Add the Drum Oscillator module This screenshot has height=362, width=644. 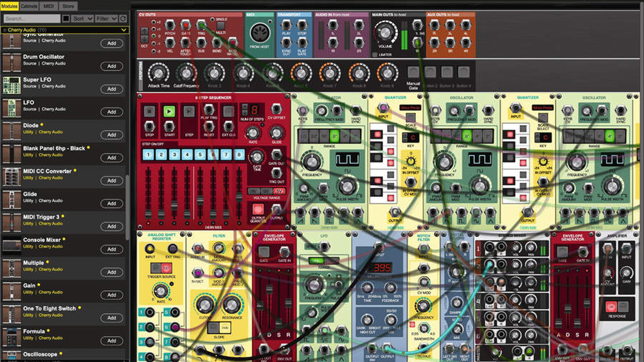click(x=112, y=66)
